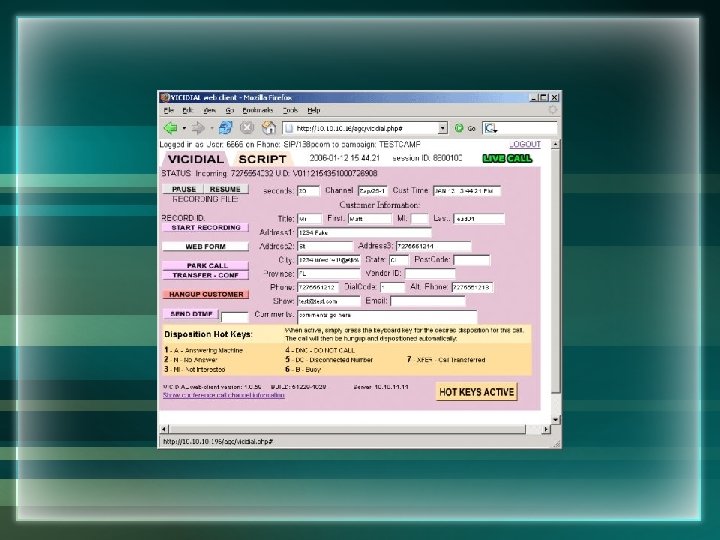
Task: Click the Province input field
Action: 328,274
